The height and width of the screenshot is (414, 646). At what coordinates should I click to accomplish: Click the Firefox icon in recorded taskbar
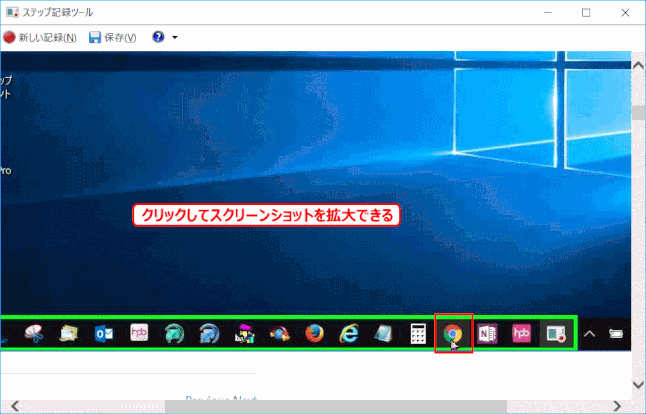[x=315, y=333]
